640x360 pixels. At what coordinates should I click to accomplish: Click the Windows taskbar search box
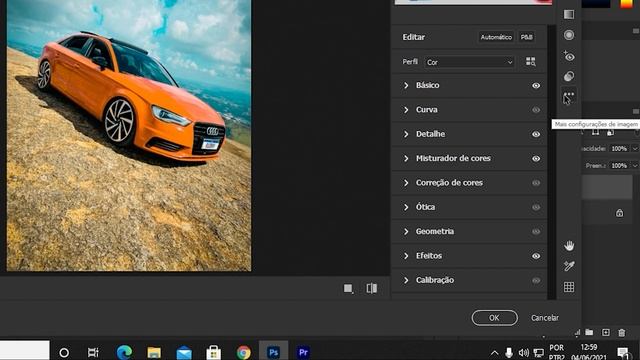[x=24, y=351]
